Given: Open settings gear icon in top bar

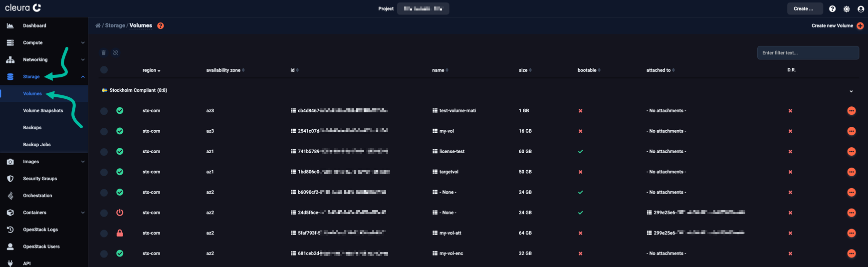Looking at the screenshot, I should [847, 9].
